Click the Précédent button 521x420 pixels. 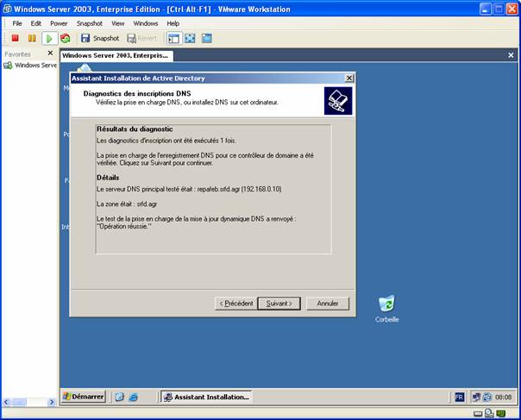tap(236, 304)
